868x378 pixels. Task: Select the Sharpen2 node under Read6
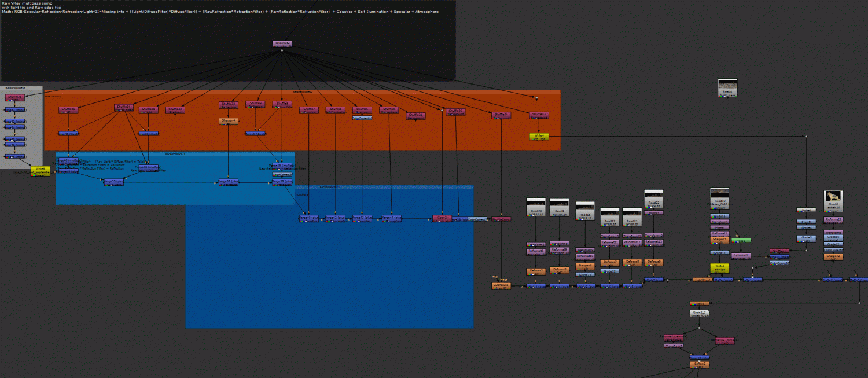[x=833, y=256]
